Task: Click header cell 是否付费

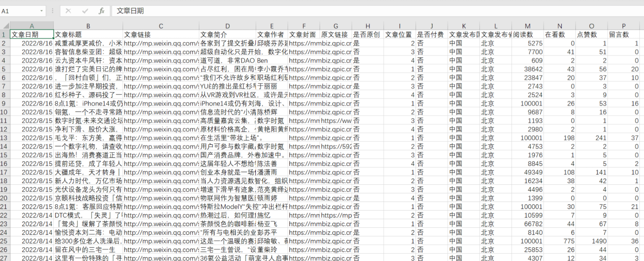Action: [432, 34]
